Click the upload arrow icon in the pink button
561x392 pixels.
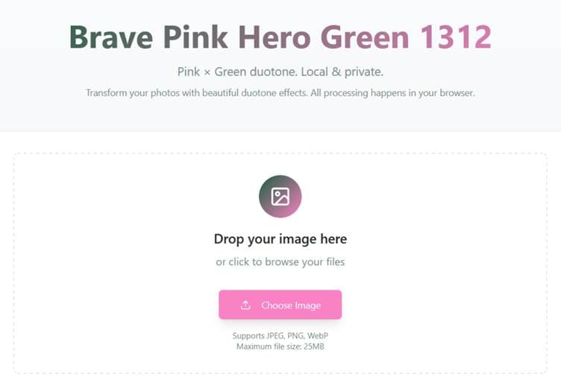click(x=245, y=305)
